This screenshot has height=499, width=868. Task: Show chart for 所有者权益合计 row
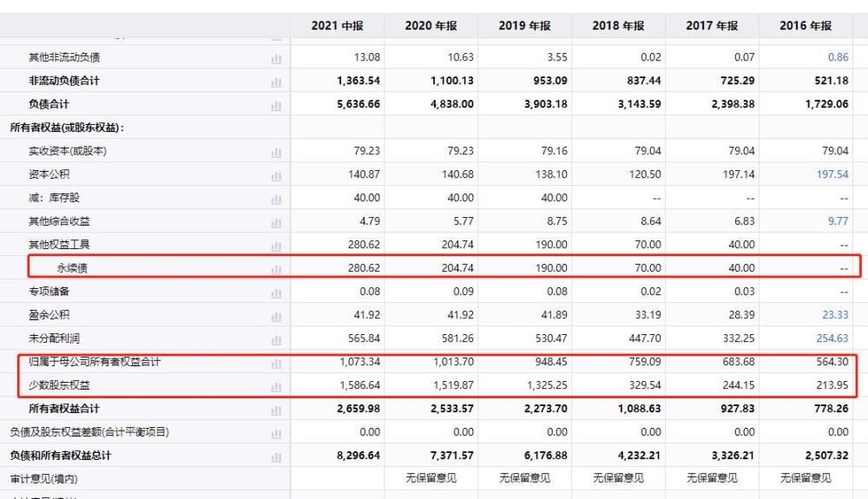click(276, 410)
